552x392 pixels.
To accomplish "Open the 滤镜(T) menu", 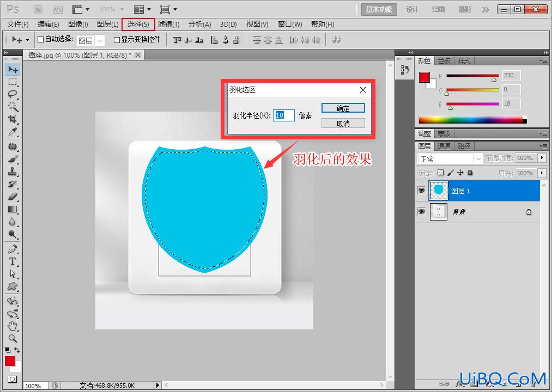I will coord(168,24).
